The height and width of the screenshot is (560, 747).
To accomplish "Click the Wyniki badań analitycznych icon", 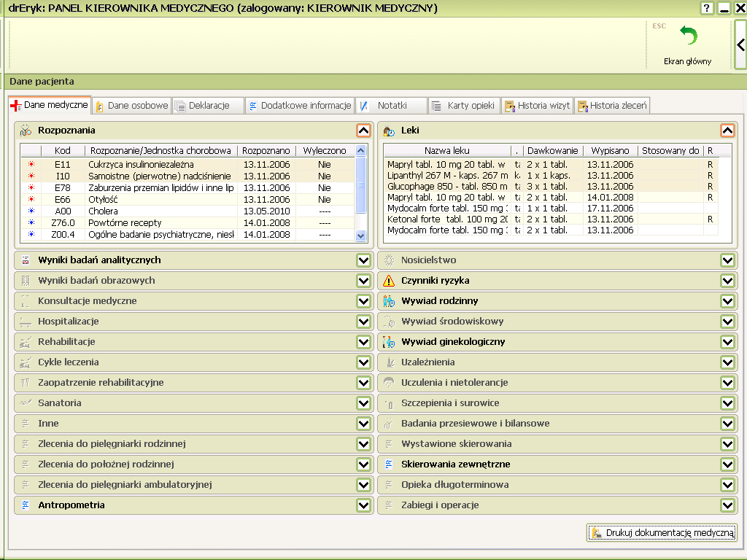I will (x=26, y=260).
